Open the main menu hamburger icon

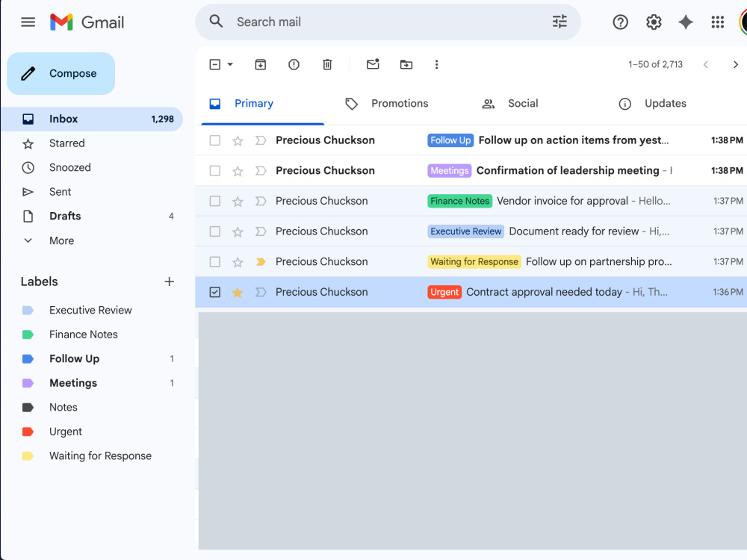tap(28, 22)
